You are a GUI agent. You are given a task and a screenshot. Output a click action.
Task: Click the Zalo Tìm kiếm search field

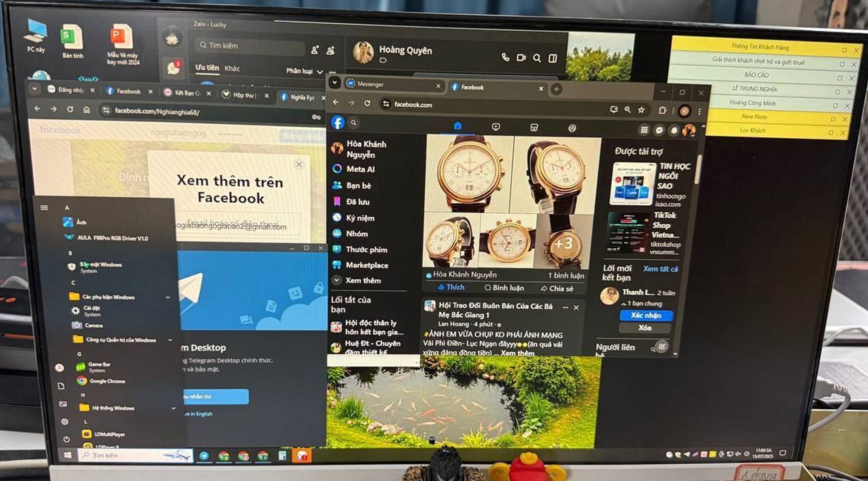(x=250, y=46)
